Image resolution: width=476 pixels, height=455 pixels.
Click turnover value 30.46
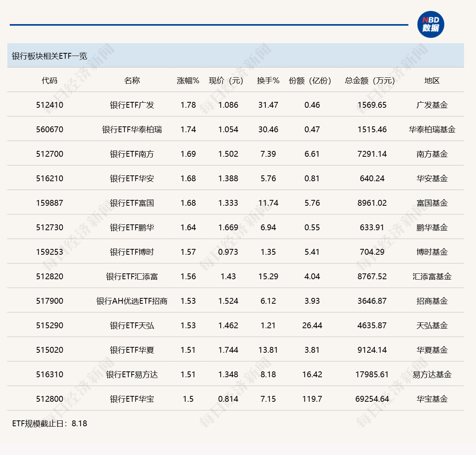pyautogui.click(x=268, y=129)
